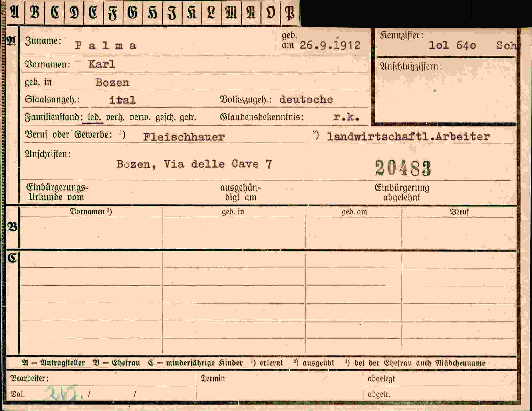
Task: Click the underlined marital status 'led.'
Action: [94, 118]
